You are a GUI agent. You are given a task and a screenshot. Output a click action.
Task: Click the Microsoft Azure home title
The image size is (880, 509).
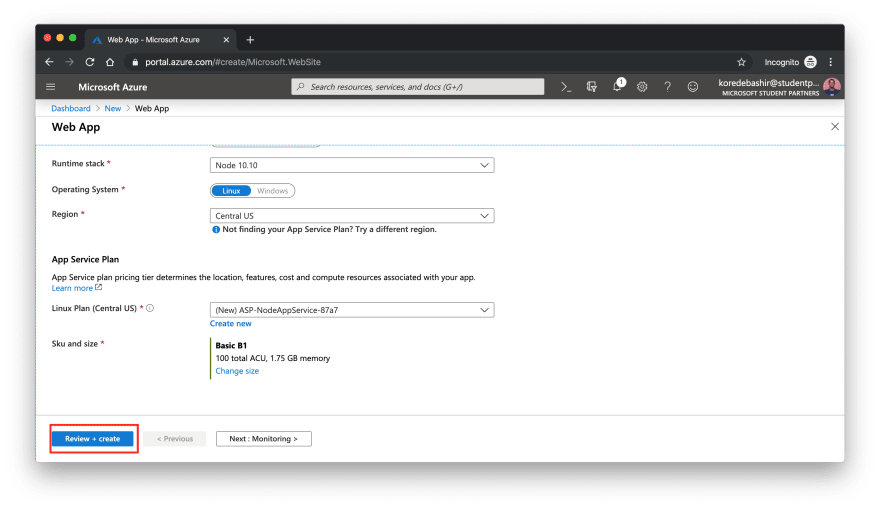[113, 87]
